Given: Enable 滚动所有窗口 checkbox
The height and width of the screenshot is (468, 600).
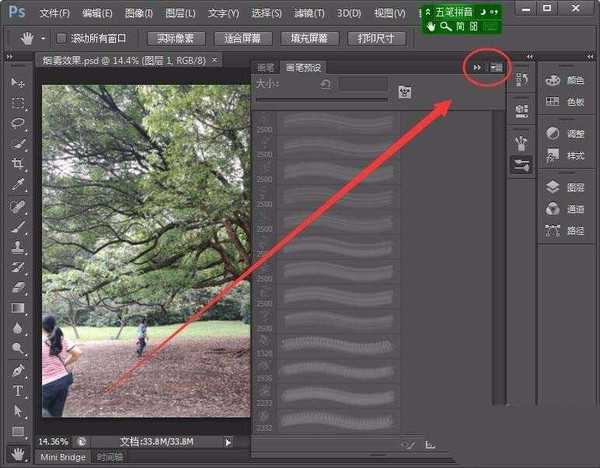Looking at the screenshot, I should [x=62, y=39].
